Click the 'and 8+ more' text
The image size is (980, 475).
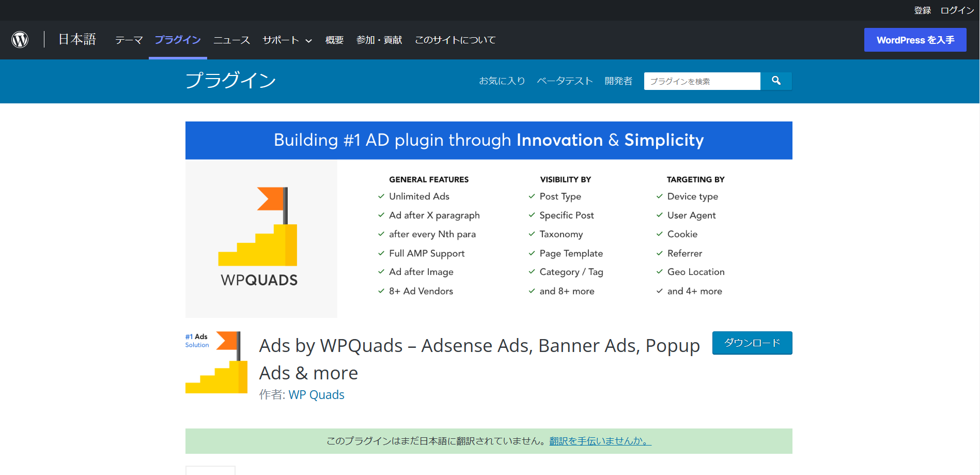tap(567, 291)
